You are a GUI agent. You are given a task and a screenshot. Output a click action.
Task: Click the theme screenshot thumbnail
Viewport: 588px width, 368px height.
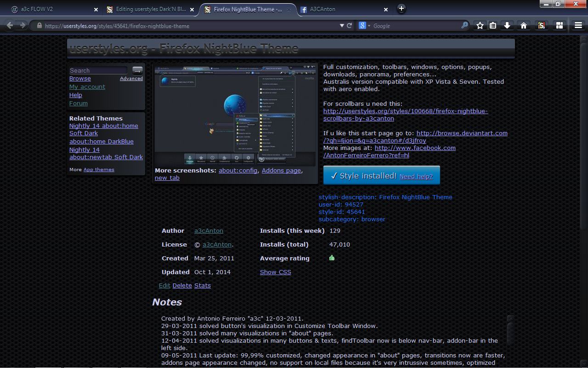click(235, 115)
